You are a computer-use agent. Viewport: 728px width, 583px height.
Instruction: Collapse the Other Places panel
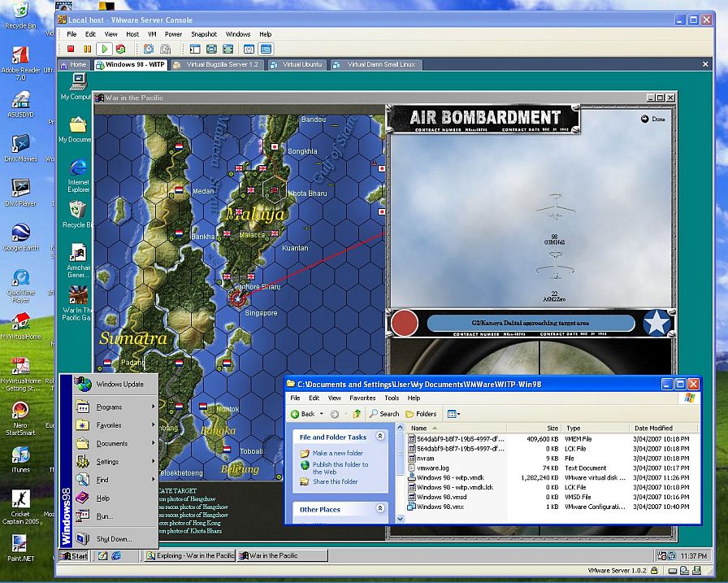pos(380,510)
